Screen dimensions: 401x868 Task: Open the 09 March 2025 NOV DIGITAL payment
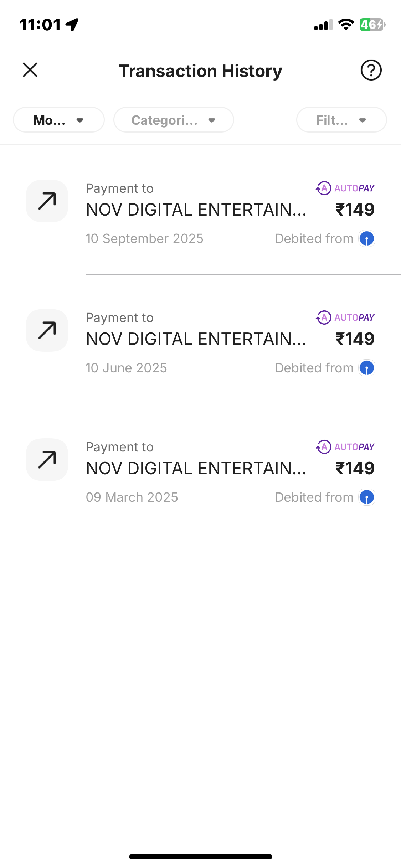pos(196,469)
